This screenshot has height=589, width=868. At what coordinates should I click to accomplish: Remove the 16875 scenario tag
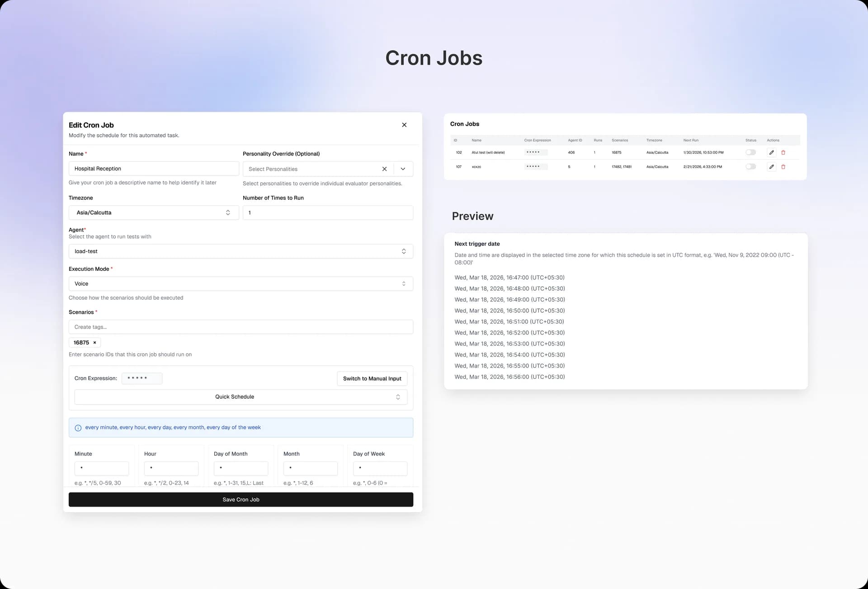tap(94, 342)
